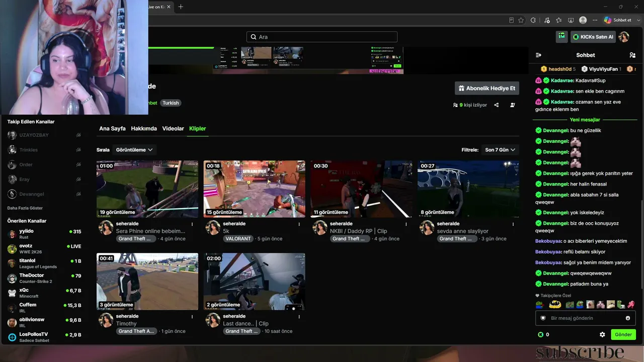Open the Cuffem recommended channel

tap(44, 308)
